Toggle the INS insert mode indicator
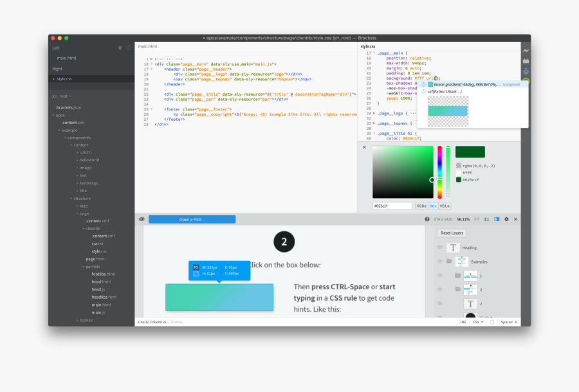 point(463,322)
